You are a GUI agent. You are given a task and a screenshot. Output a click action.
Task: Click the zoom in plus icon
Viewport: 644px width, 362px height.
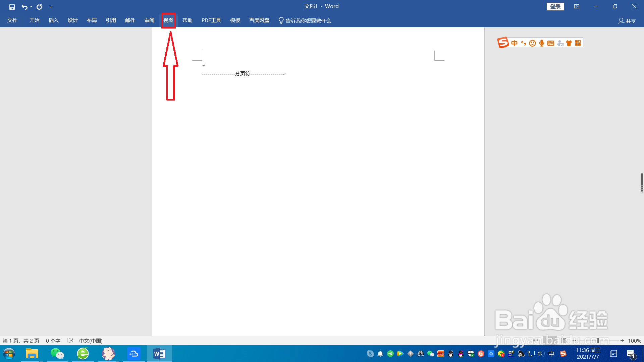[622, 341]
